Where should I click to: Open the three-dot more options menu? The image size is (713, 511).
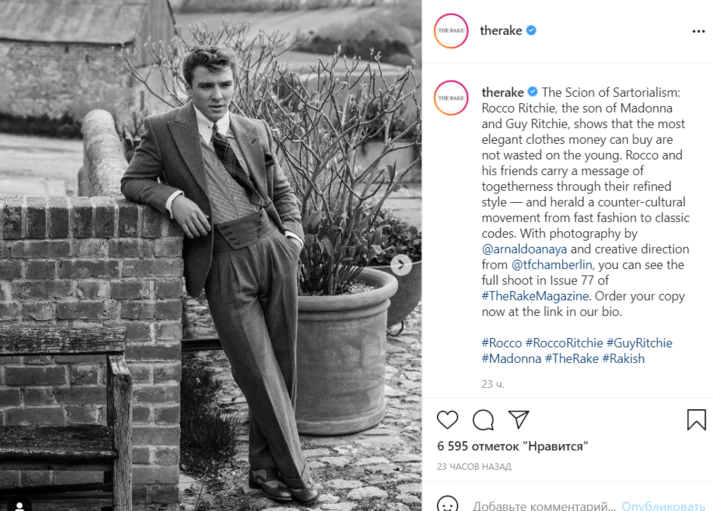(698, 31)
